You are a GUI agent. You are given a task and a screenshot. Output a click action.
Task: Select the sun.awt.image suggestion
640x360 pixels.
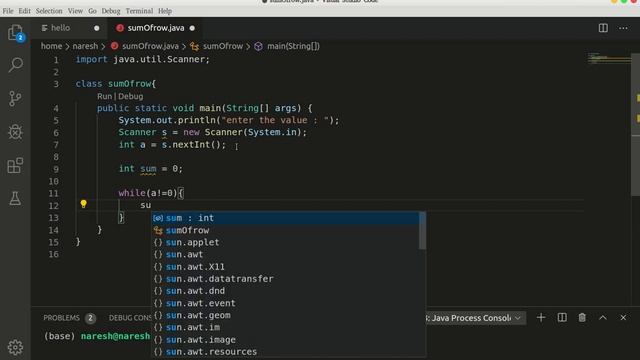click(286, 340)
